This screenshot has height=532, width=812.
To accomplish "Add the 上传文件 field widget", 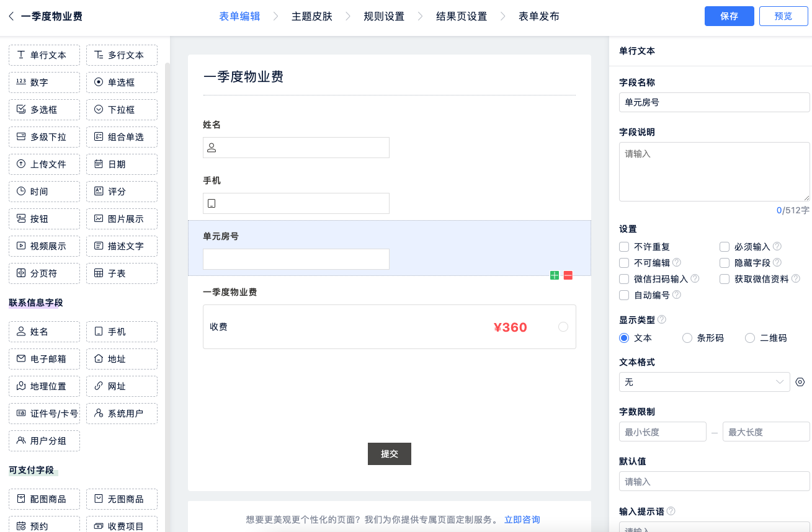I will pos(44,164).
